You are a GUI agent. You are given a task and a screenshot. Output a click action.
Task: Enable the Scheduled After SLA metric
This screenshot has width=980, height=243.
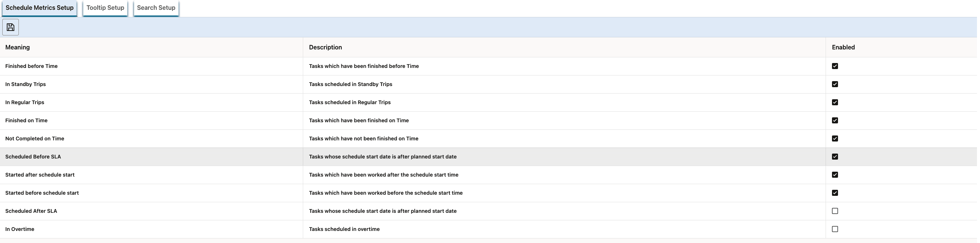tap(835, 211)
